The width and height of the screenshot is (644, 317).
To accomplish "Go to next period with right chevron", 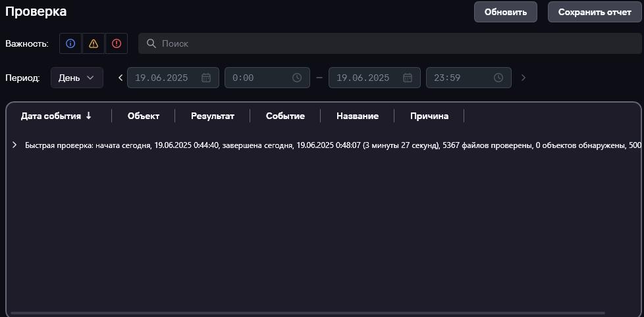I will [x=523, y=78].
